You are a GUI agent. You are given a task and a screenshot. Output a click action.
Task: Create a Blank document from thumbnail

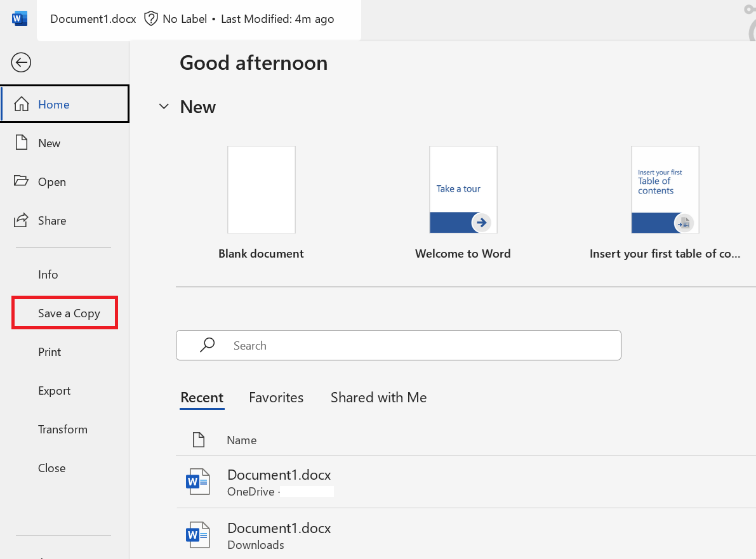point(262,190)
